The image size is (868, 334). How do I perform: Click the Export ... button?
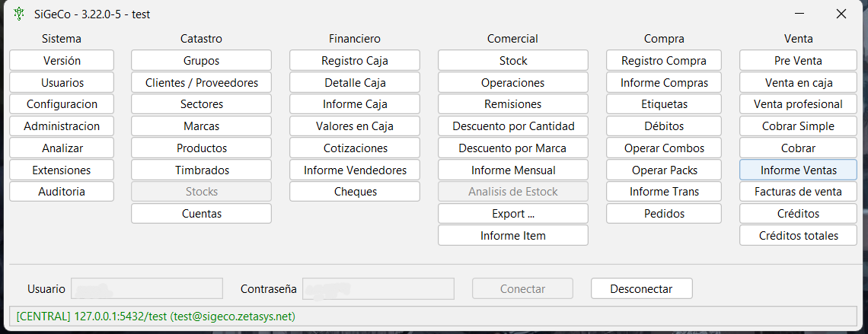512,214
